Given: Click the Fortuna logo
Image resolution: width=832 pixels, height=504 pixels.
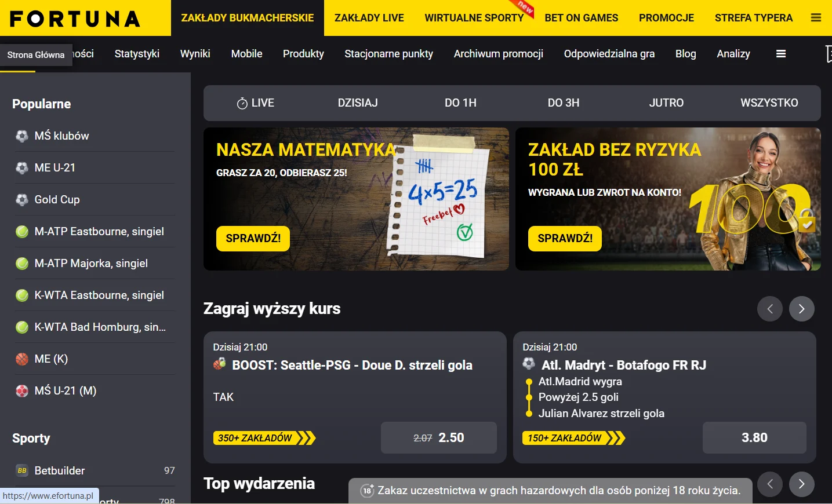Looking at the screenshot, I should click(75, 19).
